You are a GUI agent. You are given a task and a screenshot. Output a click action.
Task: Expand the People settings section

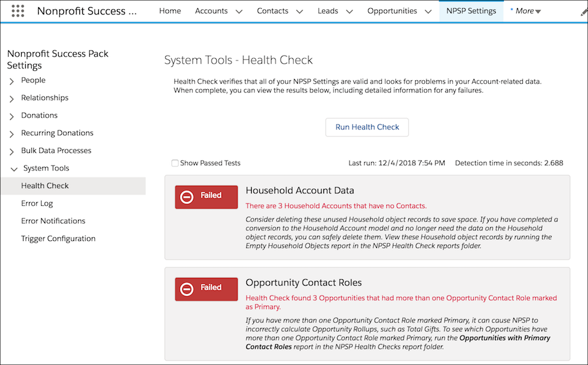[12, 81]
